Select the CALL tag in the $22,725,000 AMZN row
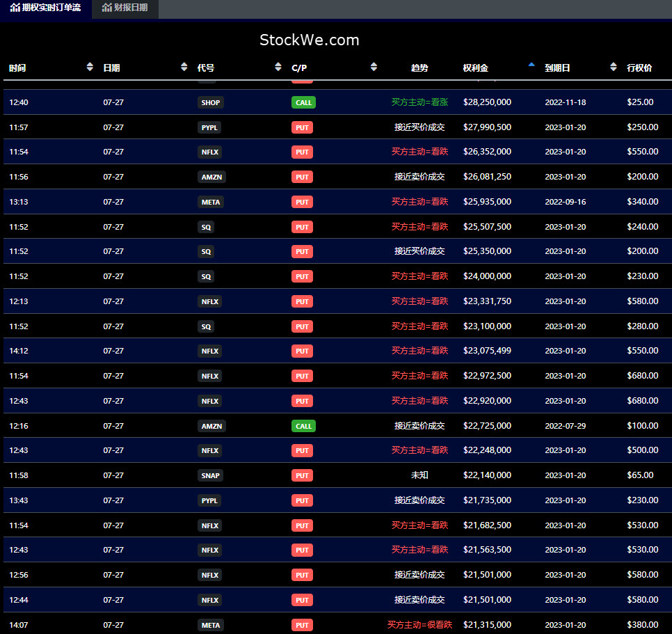The image size is (672, 634). pos(303,426)
